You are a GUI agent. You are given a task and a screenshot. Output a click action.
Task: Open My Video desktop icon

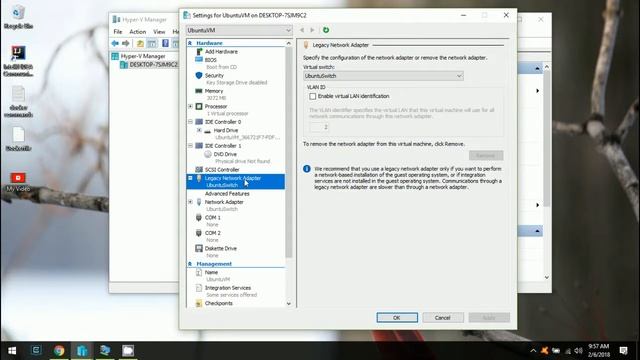click(x=18, y=182)
